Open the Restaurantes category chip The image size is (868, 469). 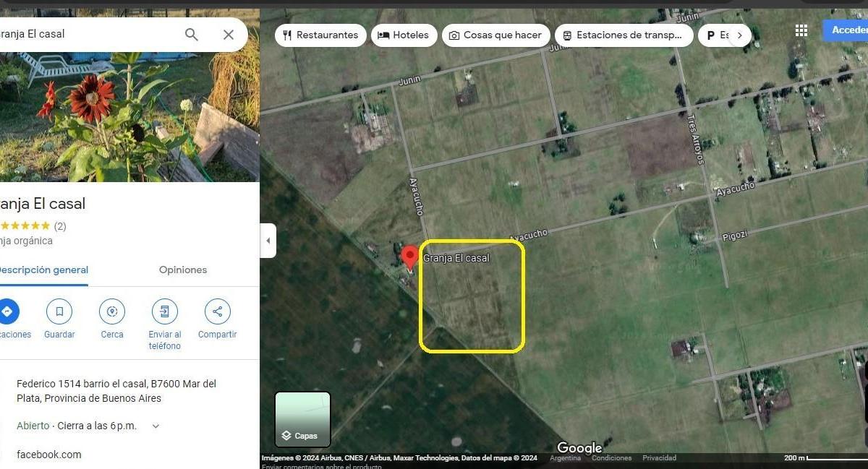pyautogui.click(x=320, y=35)
